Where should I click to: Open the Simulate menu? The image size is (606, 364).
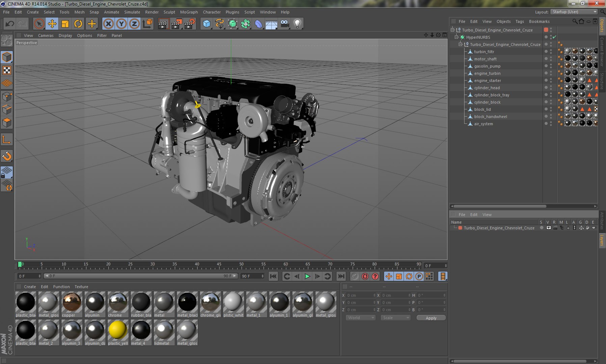click(x=132, y=12)
